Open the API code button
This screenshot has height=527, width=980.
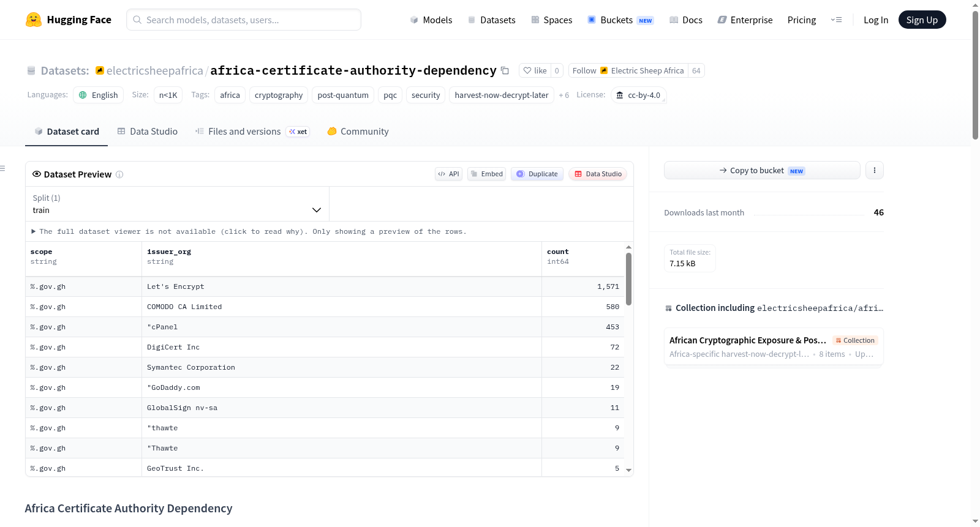pyautogui.click(x=448, y=174)
